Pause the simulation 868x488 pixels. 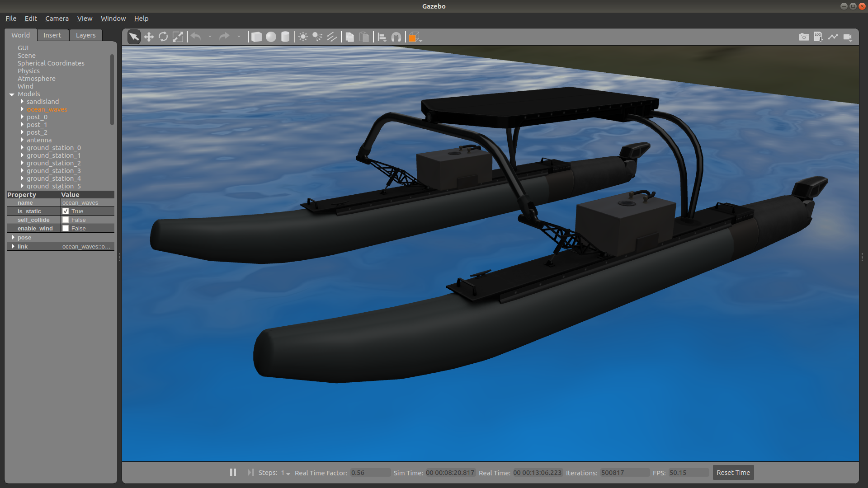[x=233, y=472]
